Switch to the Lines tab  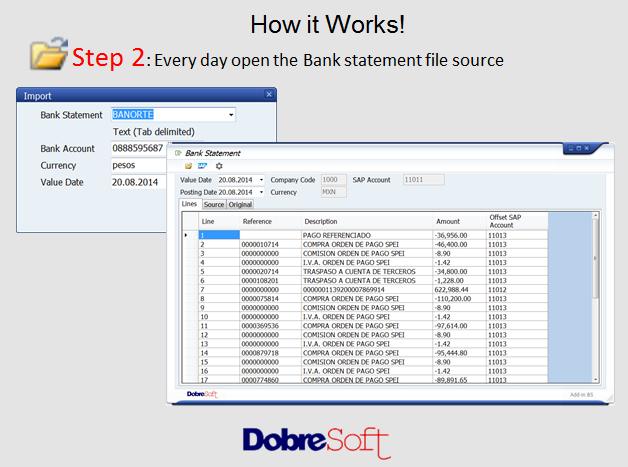pyautogui.click(x=189, y=204)
